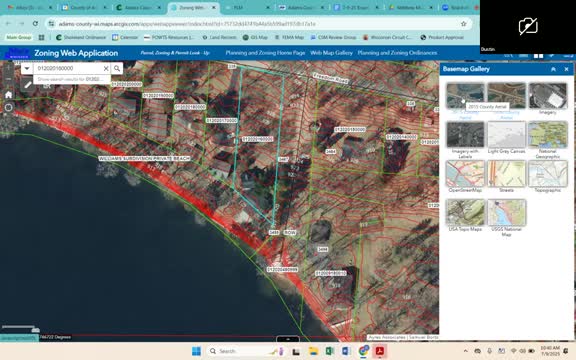Bookmark this page with the star icon
The height and width of the screenshot is (360, 576).
pyautogui.click(x=464, y=24)
